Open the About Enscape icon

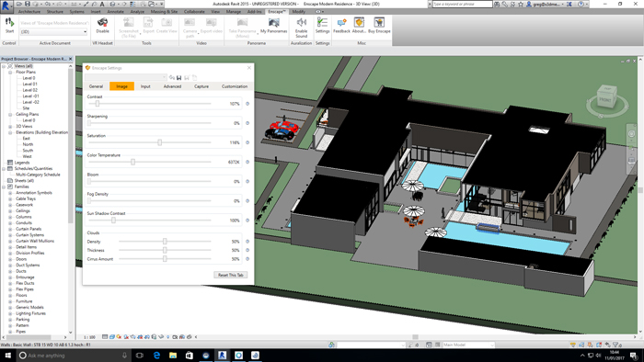(x=359, y=23)
